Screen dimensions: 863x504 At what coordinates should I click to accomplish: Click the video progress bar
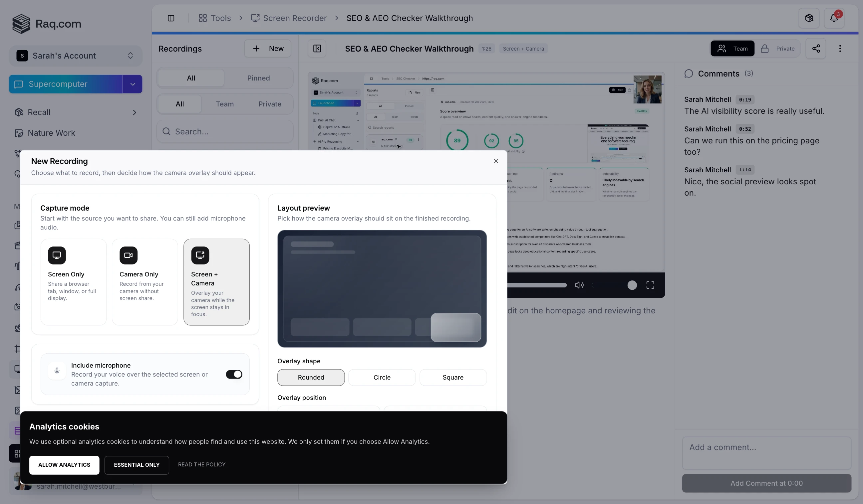click(x=537, y=285)
